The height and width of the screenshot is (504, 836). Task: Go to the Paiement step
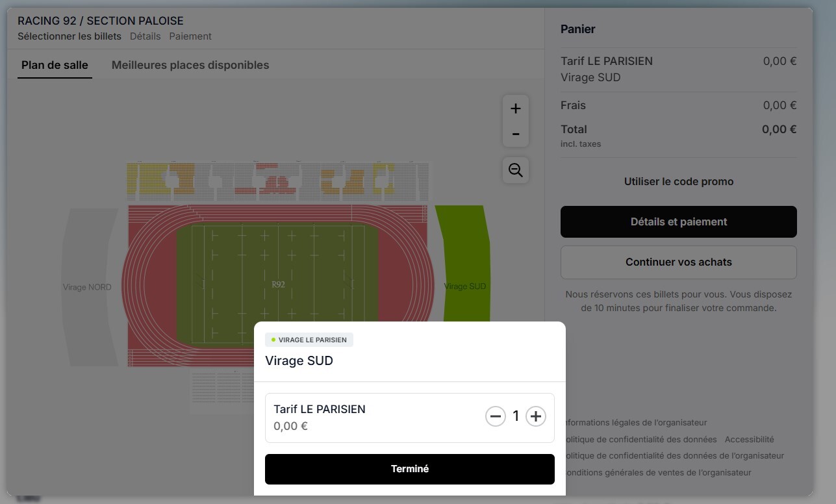pos(190,36)
